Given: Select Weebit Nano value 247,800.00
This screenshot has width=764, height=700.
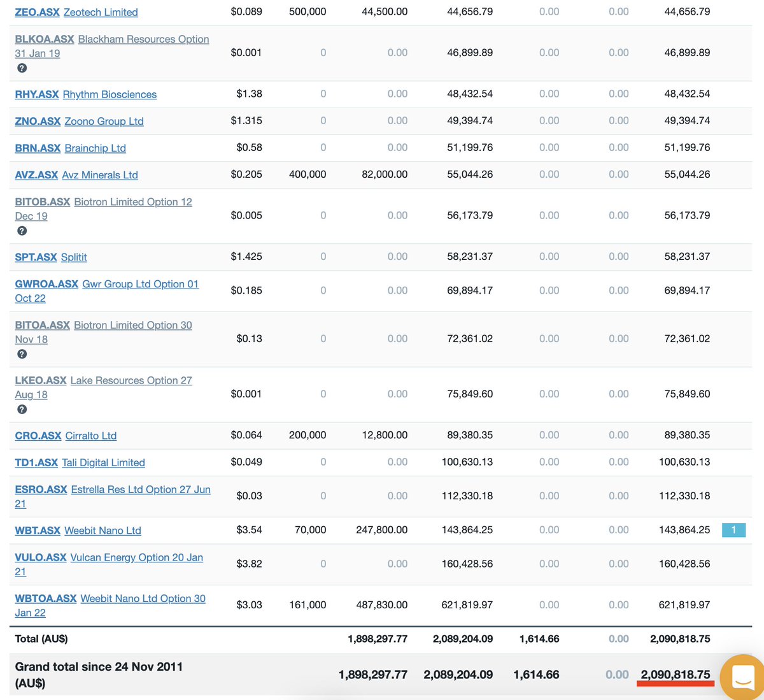Looking at the screenshot, I should tap(382, 529).
